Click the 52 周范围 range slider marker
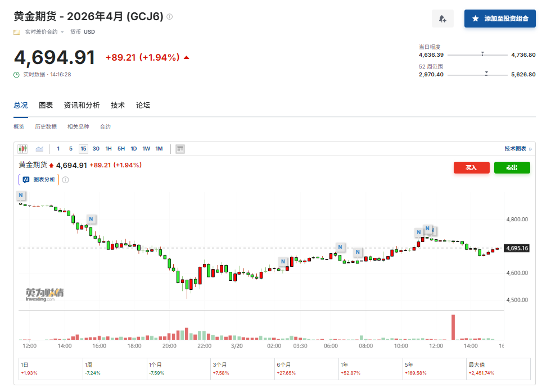 (x=486, y=74)
